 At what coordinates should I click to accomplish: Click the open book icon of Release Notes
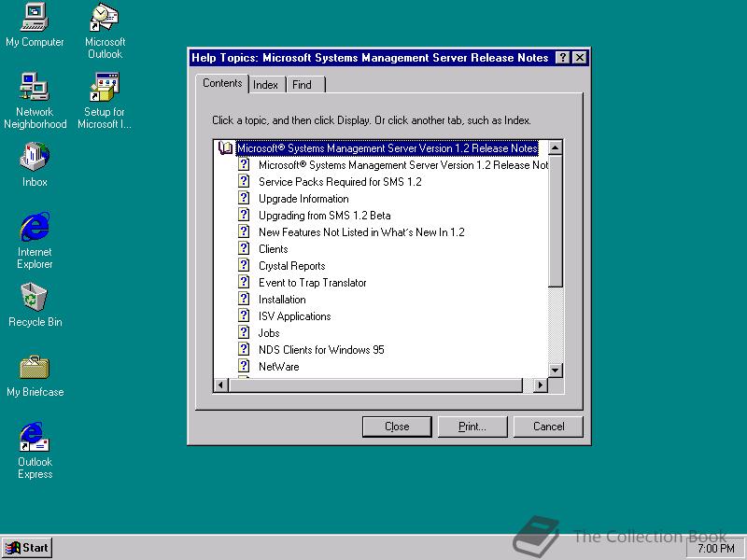pyautogui.click(x=225, y=148)
